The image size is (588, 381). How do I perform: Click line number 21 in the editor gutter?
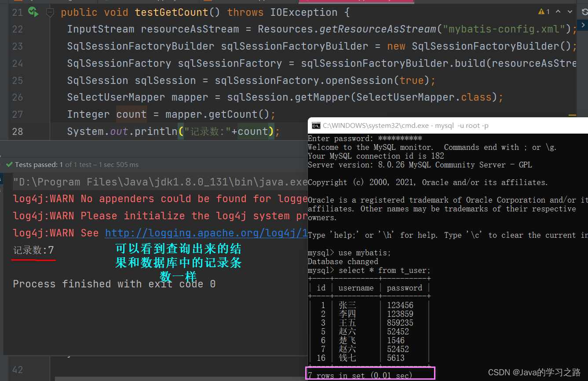[18, 12]
